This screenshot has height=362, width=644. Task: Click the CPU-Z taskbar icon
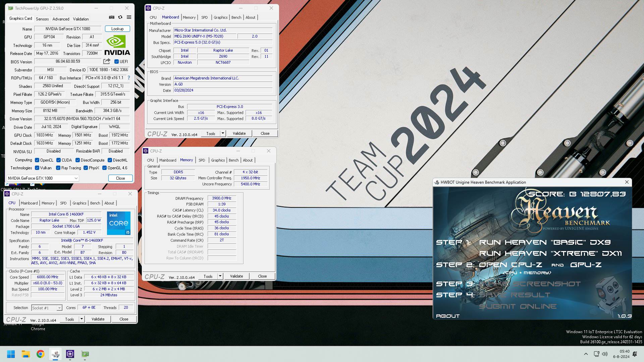tap(70, 354)
